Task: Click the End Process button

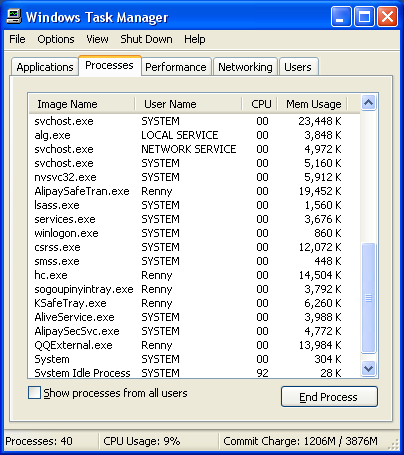Action: point(329,397)
